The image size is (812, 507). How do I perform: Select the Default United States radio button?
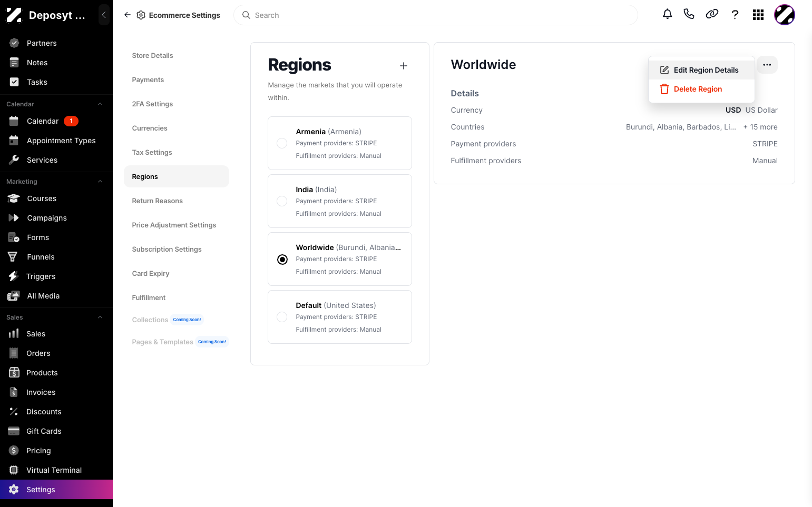pos(282,317)
